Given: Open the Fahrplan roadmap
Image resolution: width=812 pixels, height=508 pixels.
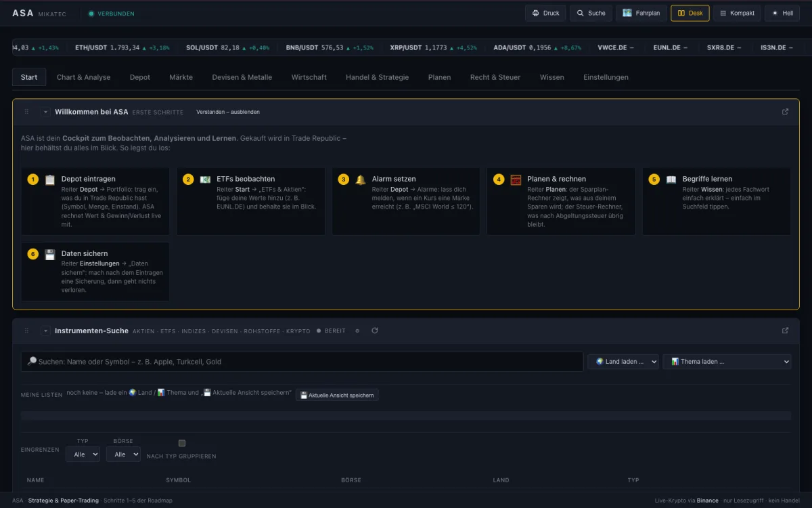Looking at the screenshot, I should tap(641, 13).
